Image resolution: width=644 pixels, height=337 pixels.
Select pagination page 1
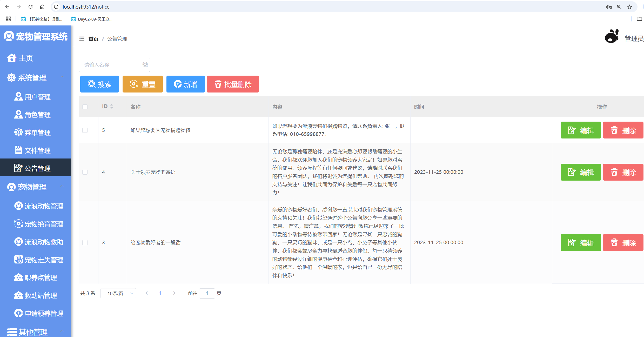click(160, 293)
